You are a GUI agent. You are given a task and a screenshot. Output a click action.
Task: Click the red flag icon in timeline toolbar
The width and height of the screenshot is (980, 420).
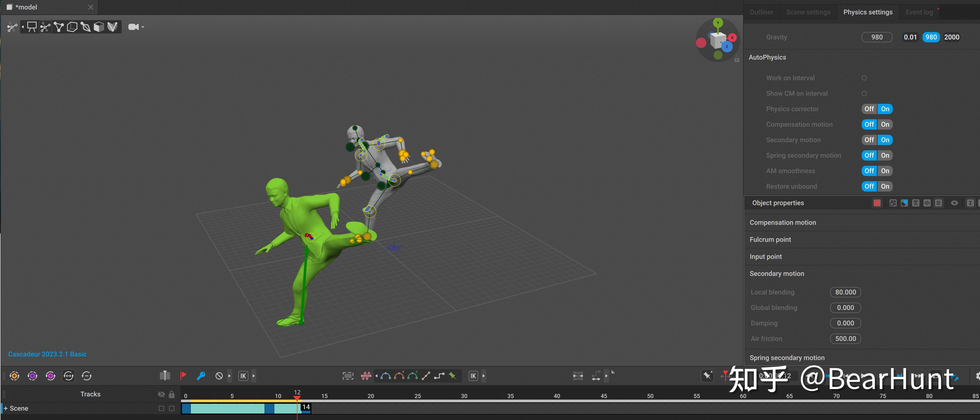click(183, 376)
